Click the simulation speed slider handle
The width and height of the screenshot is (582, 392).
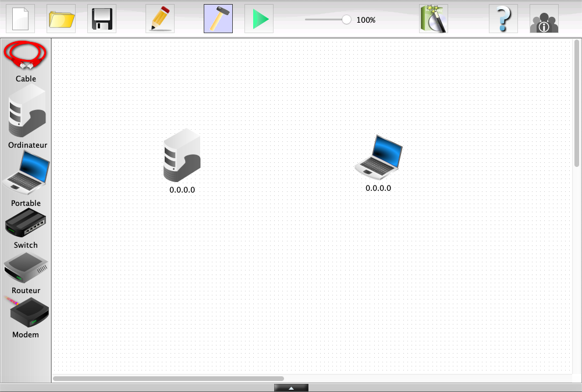[x=346, y=20]
